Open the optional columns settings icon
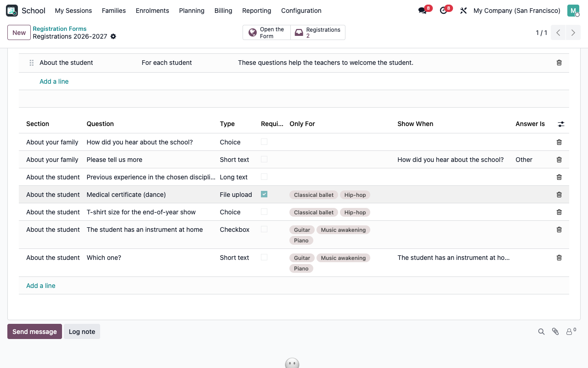The height and width of the screenshot is (368, 588). point(561,124)
